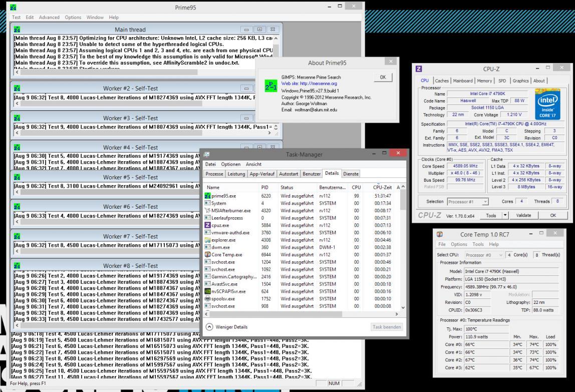Click OK in the About Prime95 dialog

383,78
